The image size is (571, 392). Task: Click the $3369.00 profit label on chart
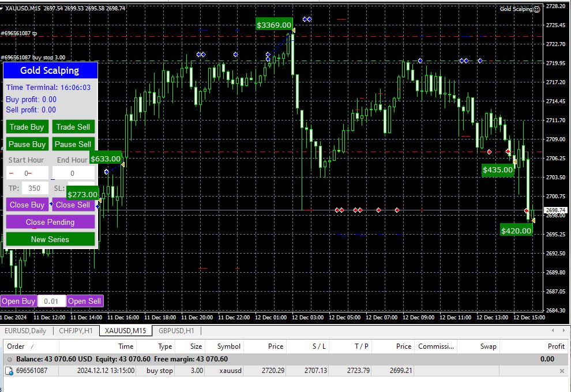[274, 25]
